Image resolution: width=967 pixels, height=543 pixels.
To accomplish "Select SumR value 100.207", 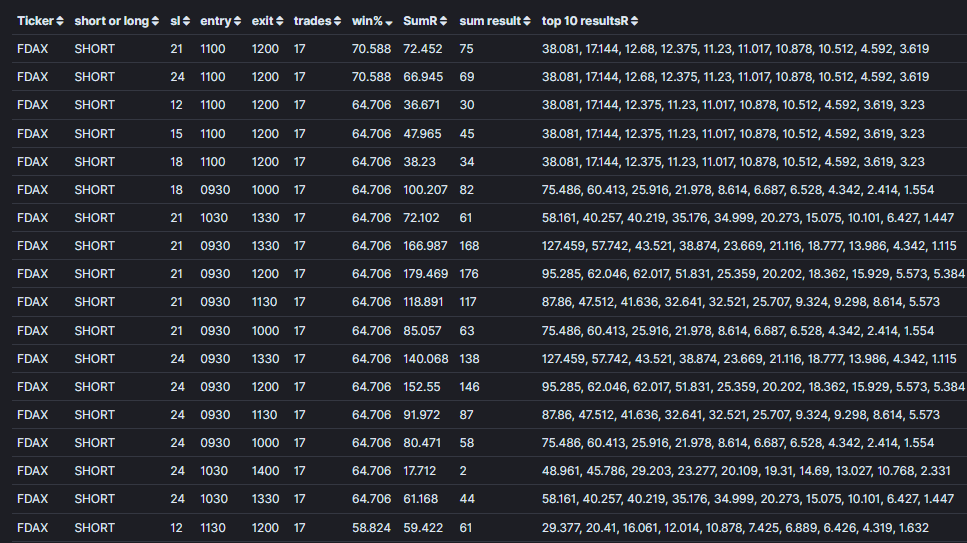I will 425,190.
